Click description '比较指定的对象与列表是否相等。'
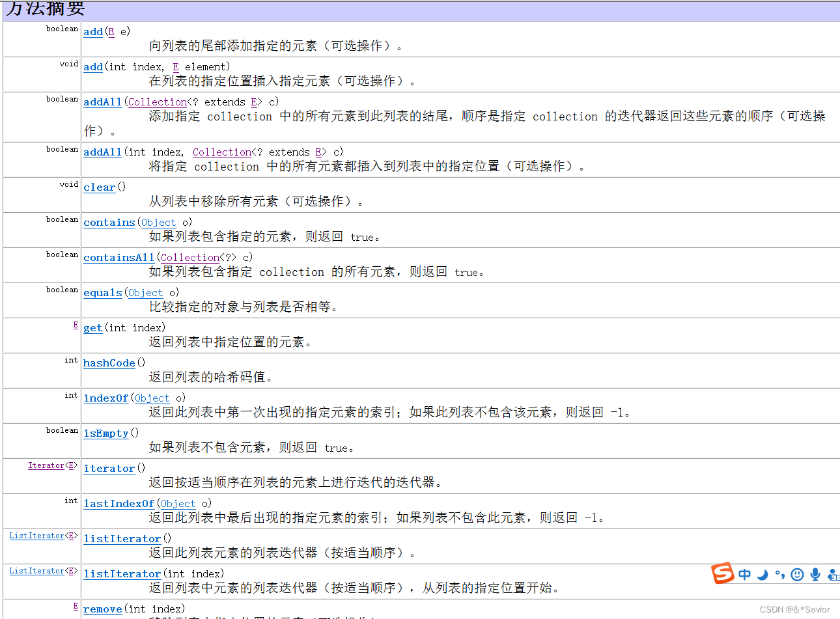The width and height of the screenshot is (840, 619). pyautogui.click(x=244, y=307)
